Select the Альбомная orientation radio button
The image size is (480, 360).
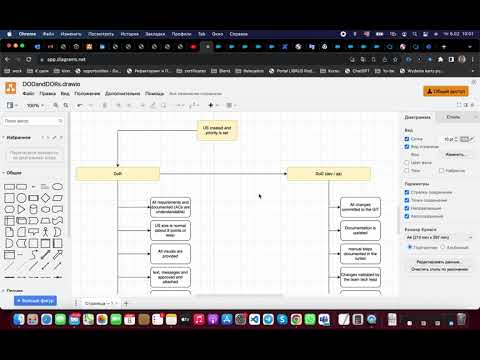pos(443,247)
